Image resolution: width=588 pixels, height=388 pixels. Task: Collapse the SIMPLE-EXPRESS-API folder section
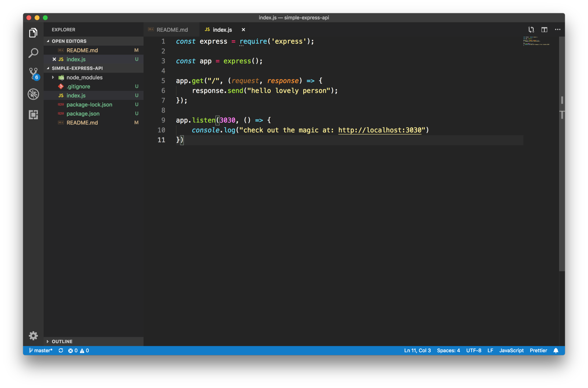coord(77,68)
